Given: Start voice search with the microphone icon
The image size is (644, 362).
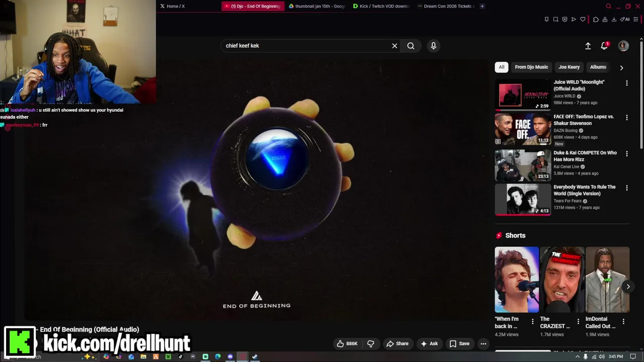Looking at the screenshot, I should pyautogui.click(x=433, y=46).
